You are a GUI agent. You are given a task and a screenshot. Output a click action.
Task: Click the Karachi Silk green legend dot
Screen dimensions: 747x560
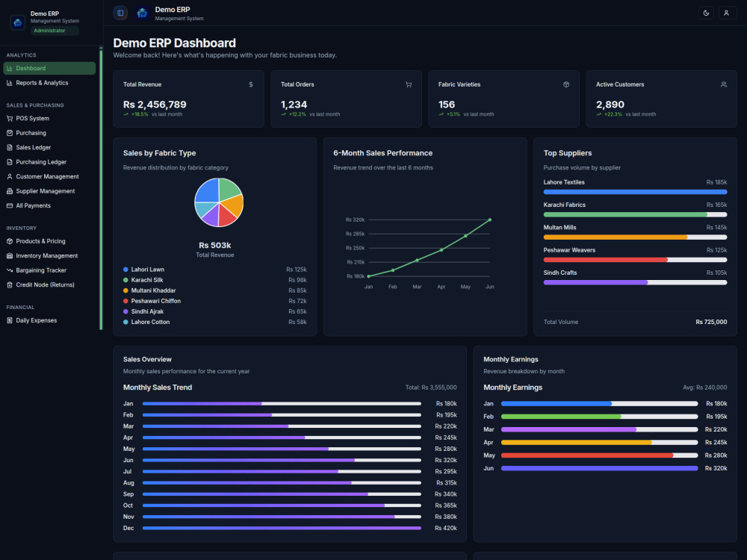click(x=125, y=280)
